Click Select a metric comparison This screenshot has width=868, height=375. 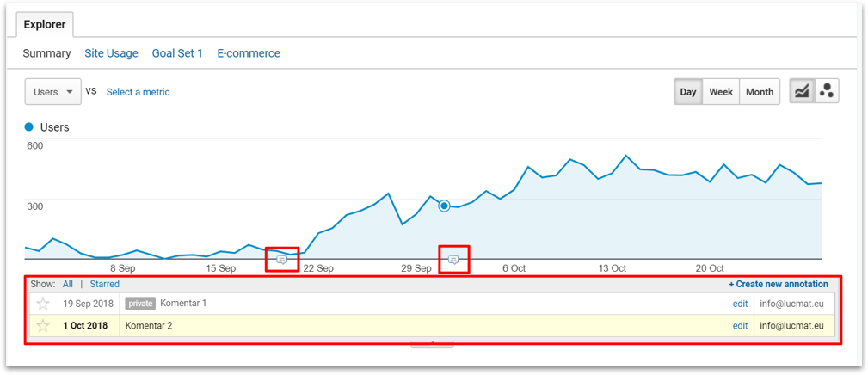tap(138, 92)
